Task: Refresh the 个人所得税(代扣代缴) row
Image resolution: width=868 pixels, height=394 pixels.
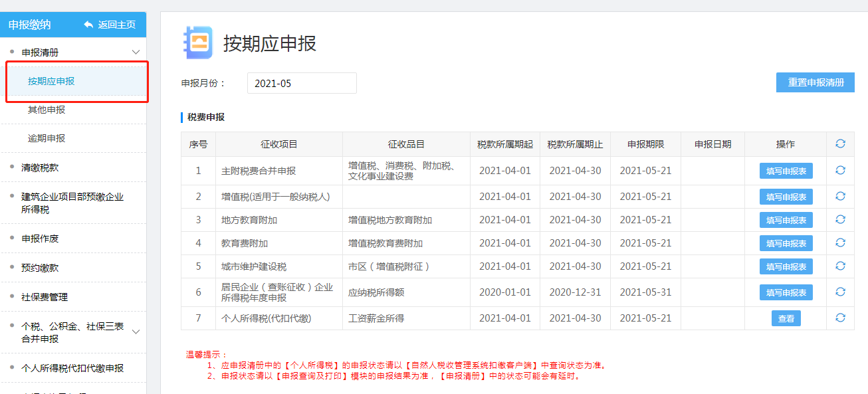Action: [840, 318]
